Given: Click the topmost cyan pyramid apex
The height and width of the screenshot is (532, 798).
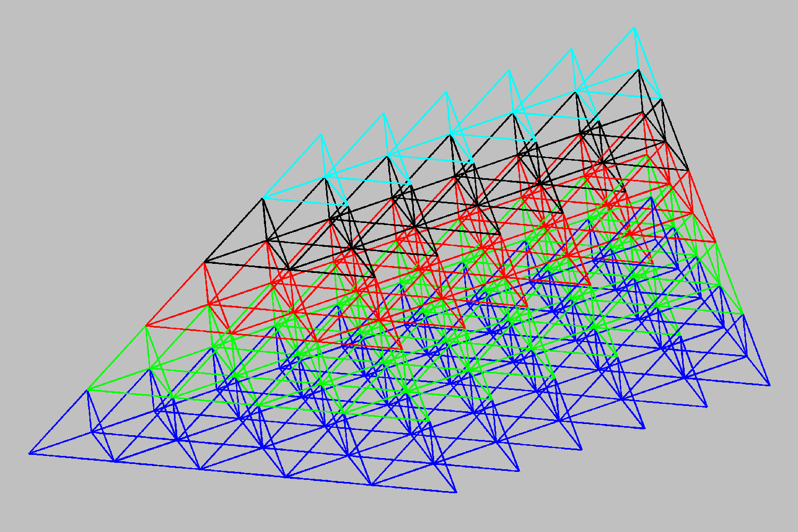Looking at the screenshot, I should [x=634, y=28].
